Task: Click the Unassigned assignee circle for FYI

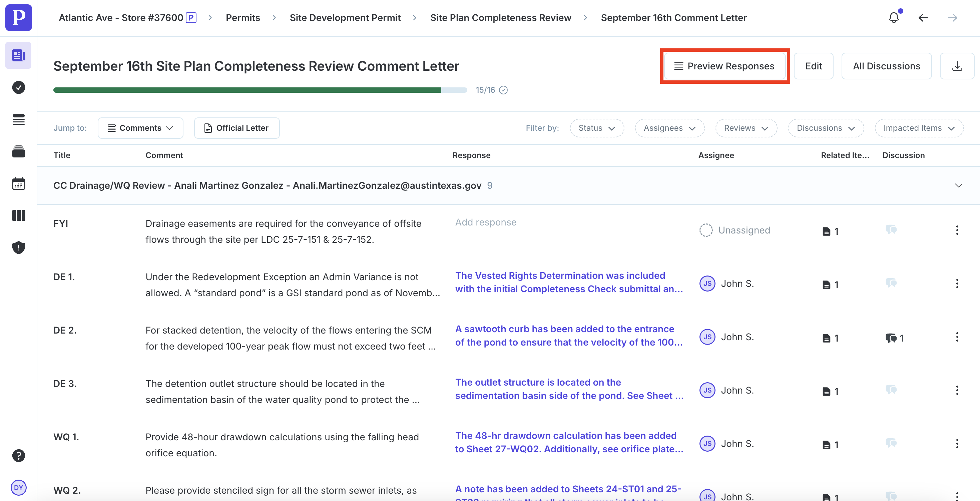Action: click(x=706, y=230)
